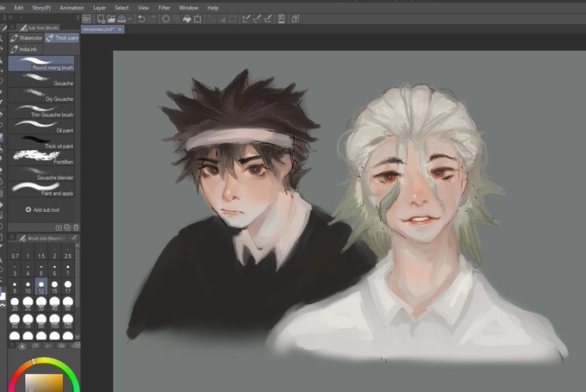The height and width of the screenshot is (392, 586).
Task: Click the duplicate sub tool icon
Action: [x=67, y=227]
